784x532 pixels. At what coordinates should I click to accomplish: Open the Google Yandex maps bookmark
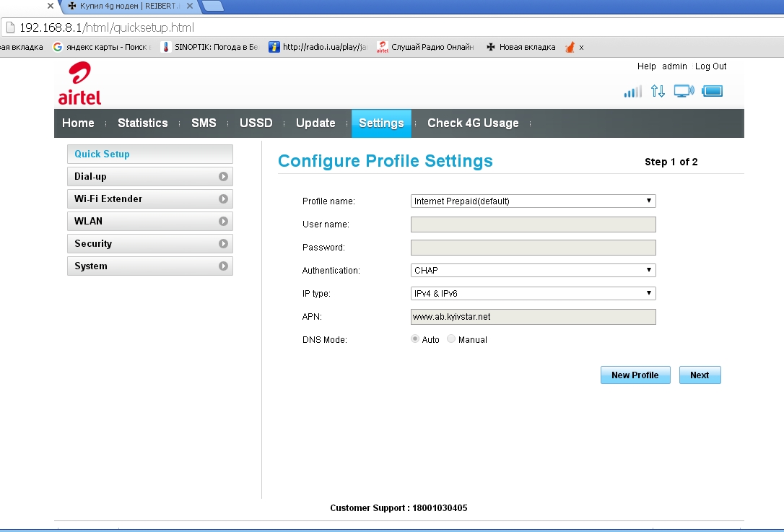coord(101,47)
